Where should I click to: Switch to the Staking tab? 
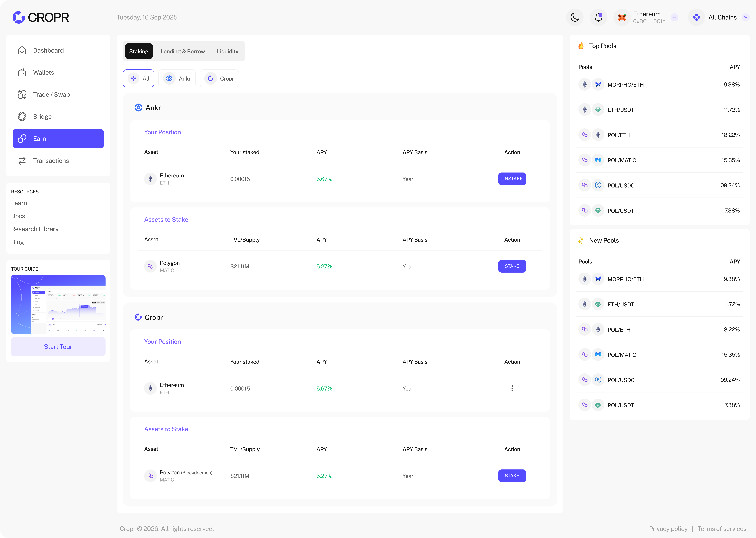point(139,51)
